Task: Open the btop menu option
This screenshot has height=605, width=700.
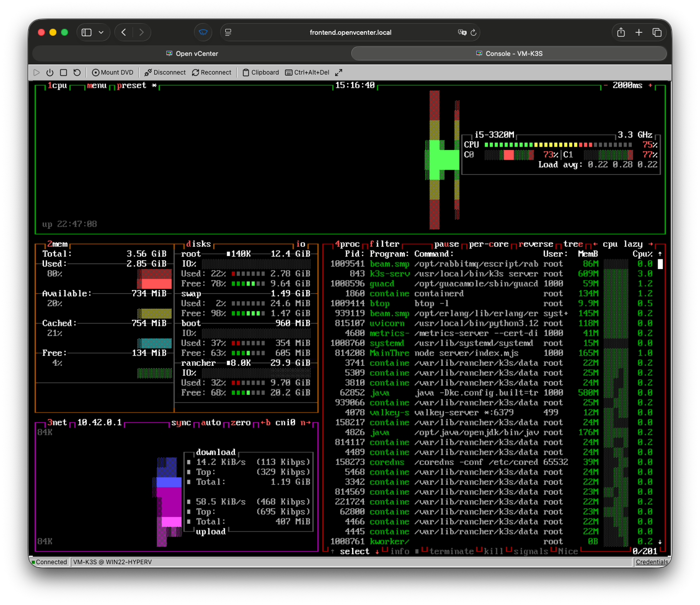Action: click(97, 86)
